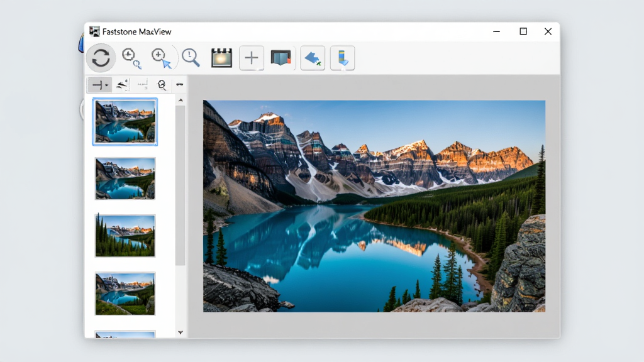Select the fourth thumbnail with green meadow
Screen dimensions: 644x362
tap(125, 293)
